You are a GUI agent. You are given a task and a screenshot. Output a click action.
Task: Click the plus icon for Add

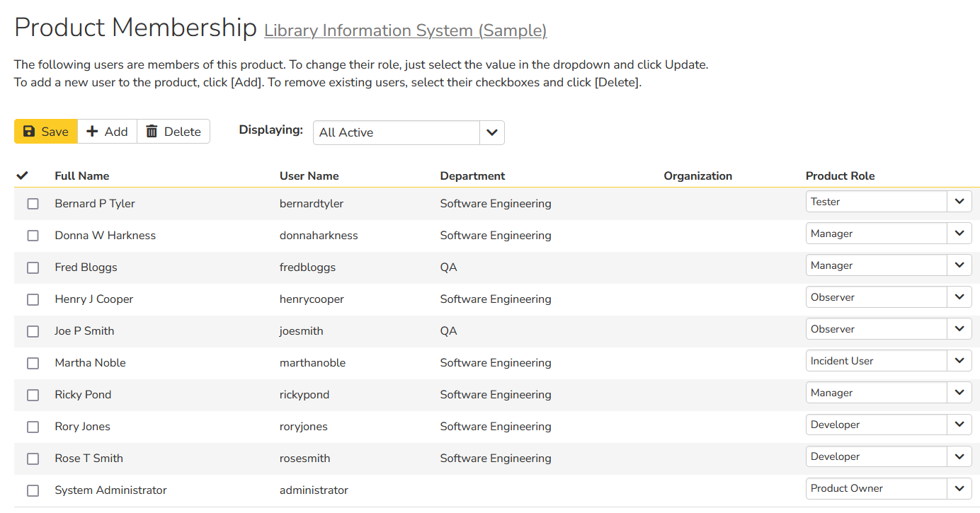pos(92,132)
